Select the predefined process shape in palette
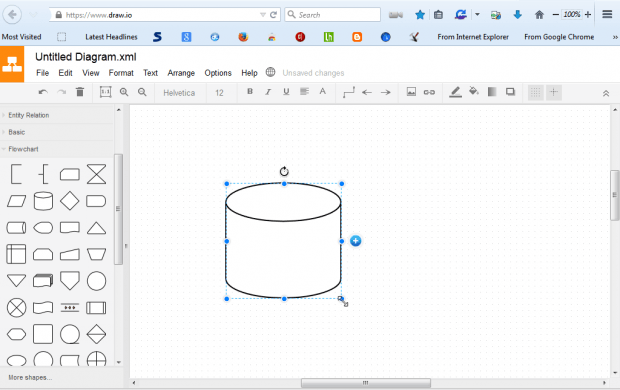The width and height of the screenshot is (620, 390). pos(96,308)
